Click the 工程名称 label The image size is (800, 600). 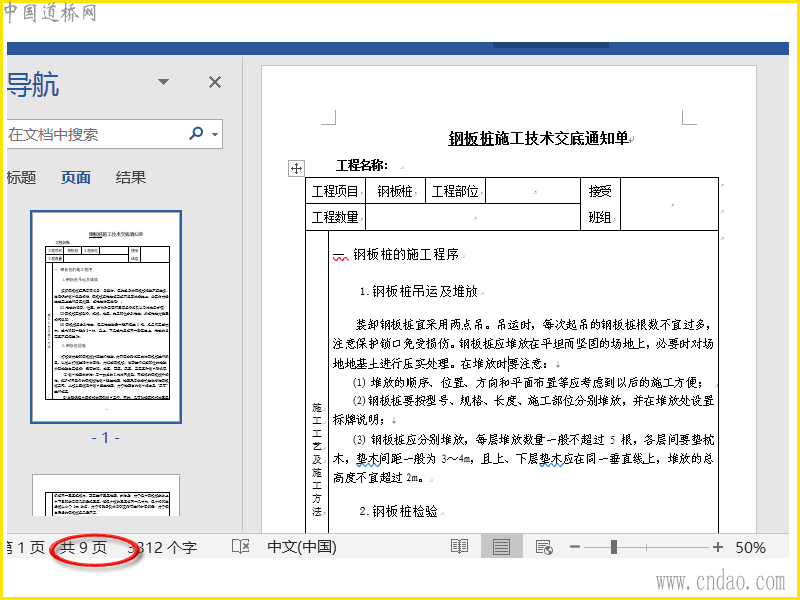tap(362, 165)
